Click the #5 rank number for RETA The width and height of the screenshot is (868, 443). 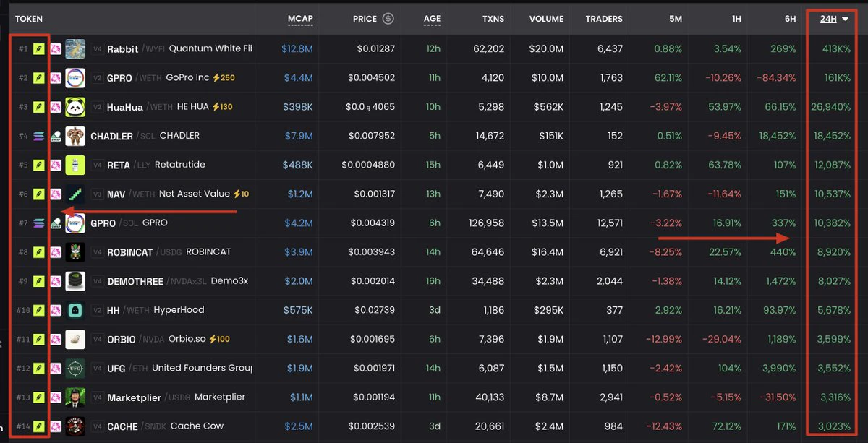coord(23,165)
